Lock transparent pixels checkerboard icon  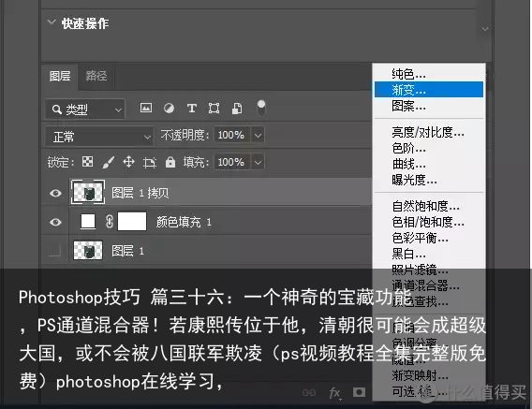click(x=87, y=162)
